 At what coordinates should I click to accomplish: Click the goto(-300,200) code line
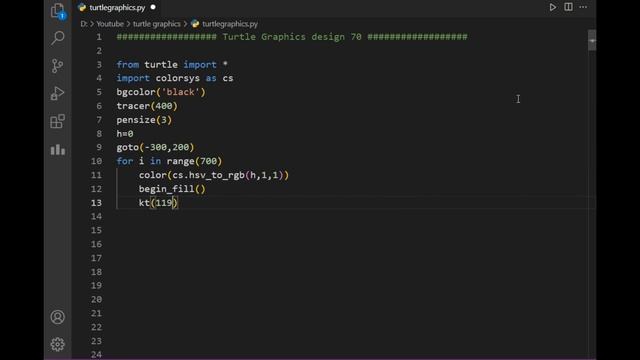pos(155,147)
